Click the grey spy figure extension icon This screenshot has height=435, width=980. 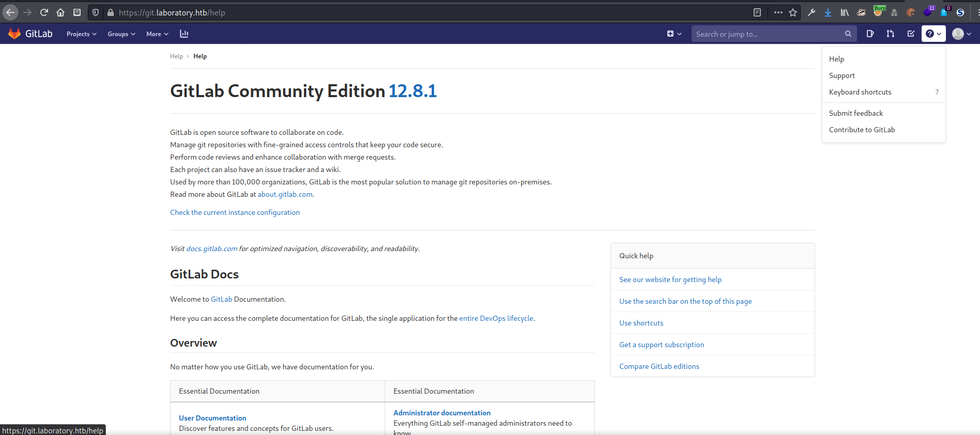(x=894, y=12)
